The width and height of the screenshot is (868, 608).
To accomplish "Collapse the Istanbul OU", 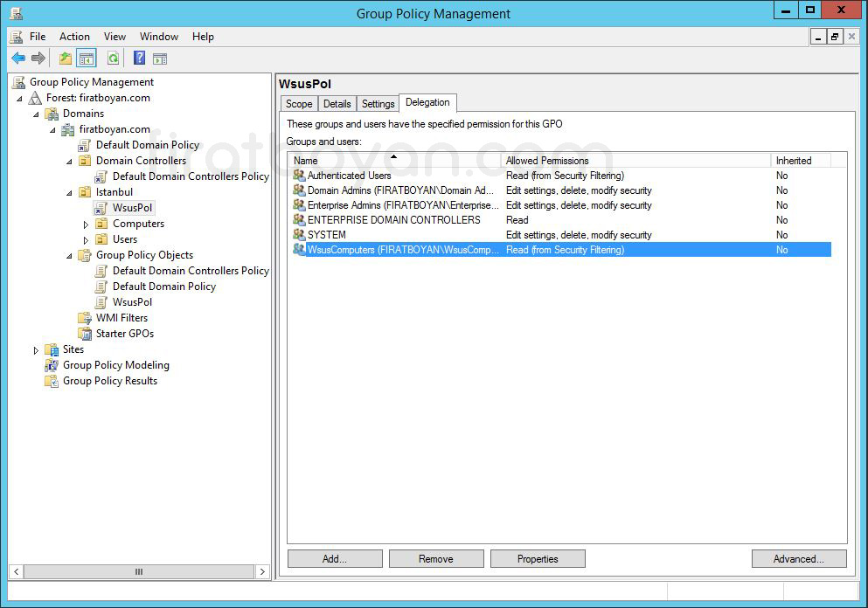I will pos(69,193).
